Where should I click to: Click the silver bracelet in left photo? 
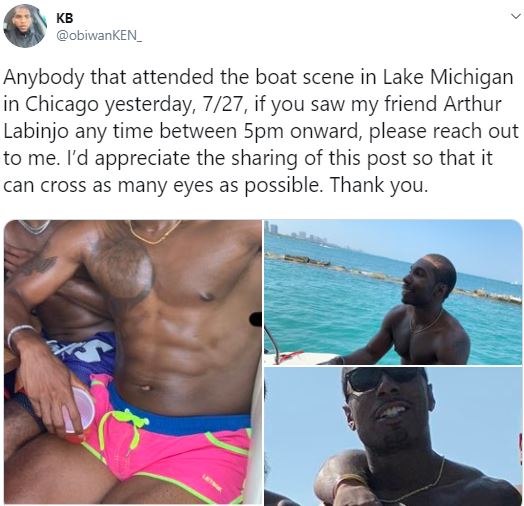point(21,334)
